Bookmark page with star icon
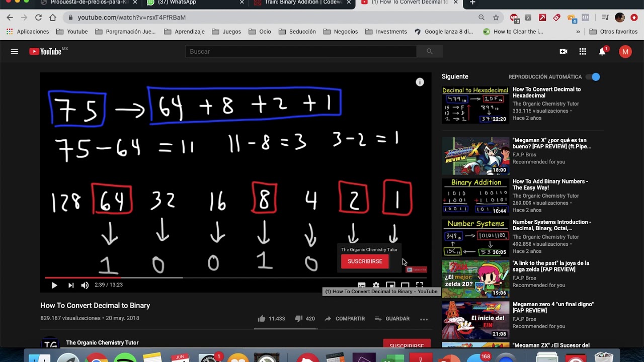Screen dimensions: 644x362 [x=496, y=17]
